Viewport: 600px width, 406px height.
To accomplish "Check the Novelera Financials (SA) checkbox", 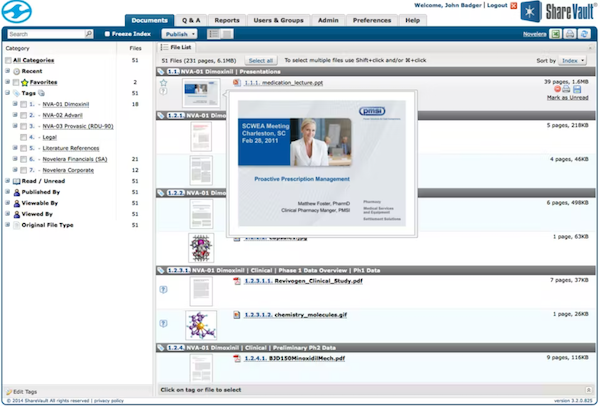I will (x=23, y=159).
